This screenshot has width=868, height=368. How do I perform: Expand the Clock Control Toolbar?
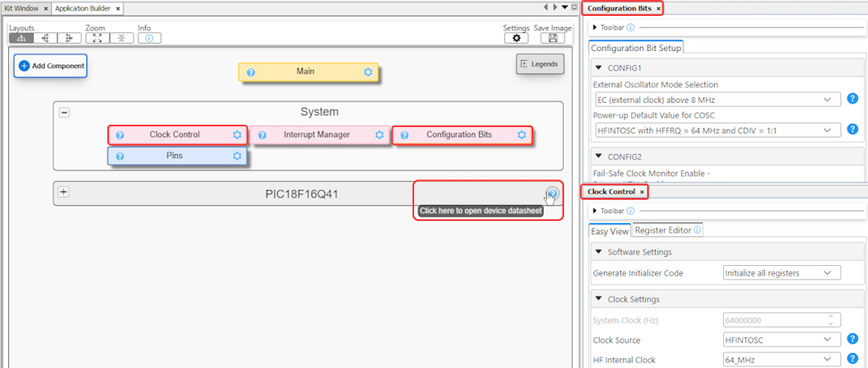click(x=595, y=211)
